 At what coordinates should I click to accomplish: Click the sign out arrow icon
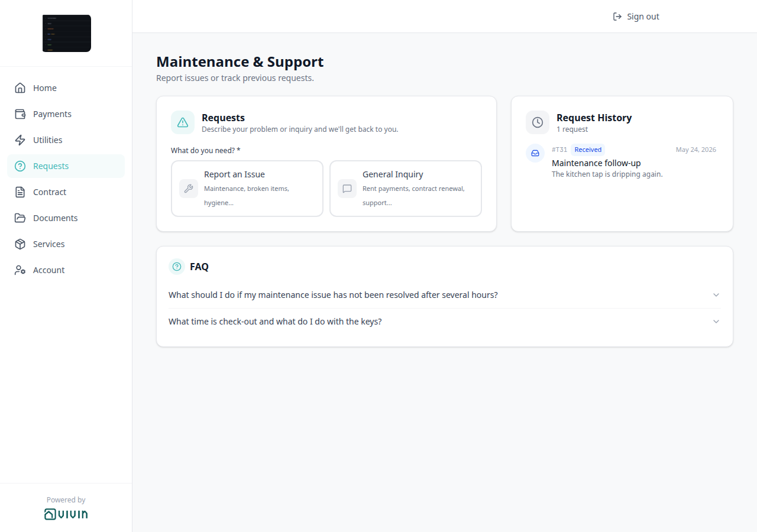tap(617, 17)
